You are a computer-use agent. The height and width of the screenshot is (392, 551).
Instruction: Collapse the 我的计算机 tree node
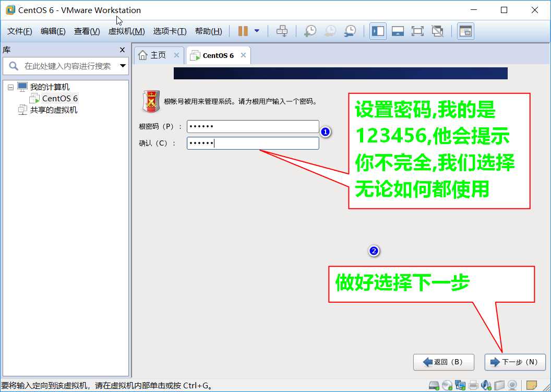10,87
